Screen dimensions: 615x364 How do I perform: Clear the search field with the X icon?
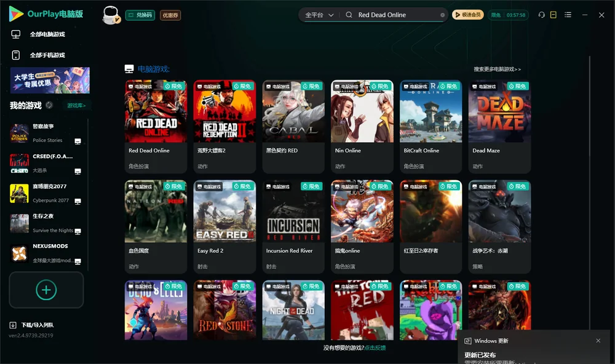pos(442,15)
